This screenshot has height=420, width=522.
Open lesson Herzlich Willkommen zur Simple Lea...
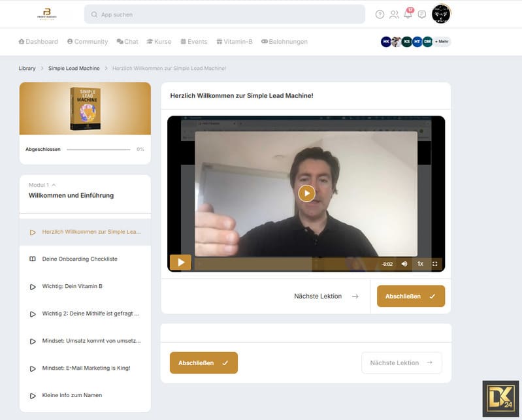pyautogui.click(x=85, y=232)
